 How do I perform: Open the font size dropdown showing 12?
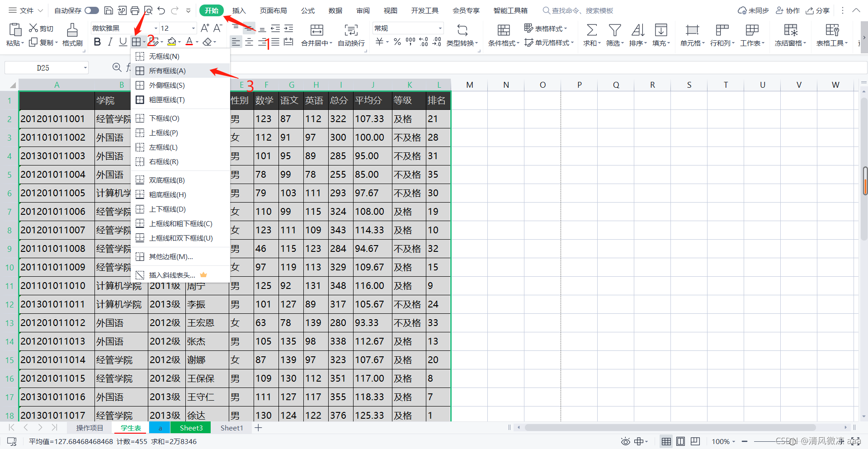click(193, 28)
